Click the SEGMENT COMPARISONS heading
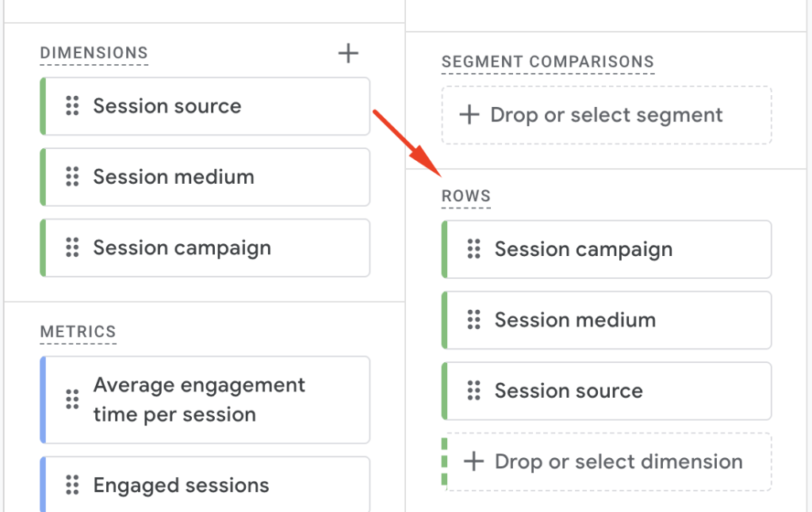 (x=548, y=62)
